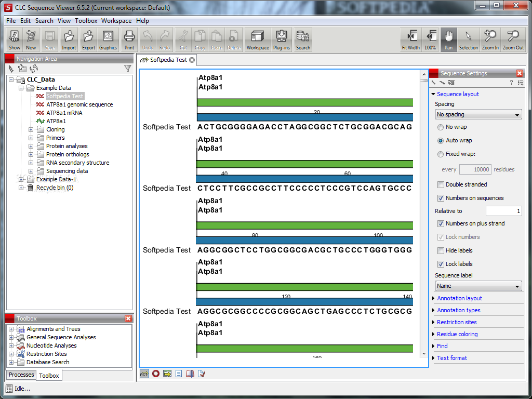Open the File menu
Viewport: 532px width, 399px height.
coord(11,21)
